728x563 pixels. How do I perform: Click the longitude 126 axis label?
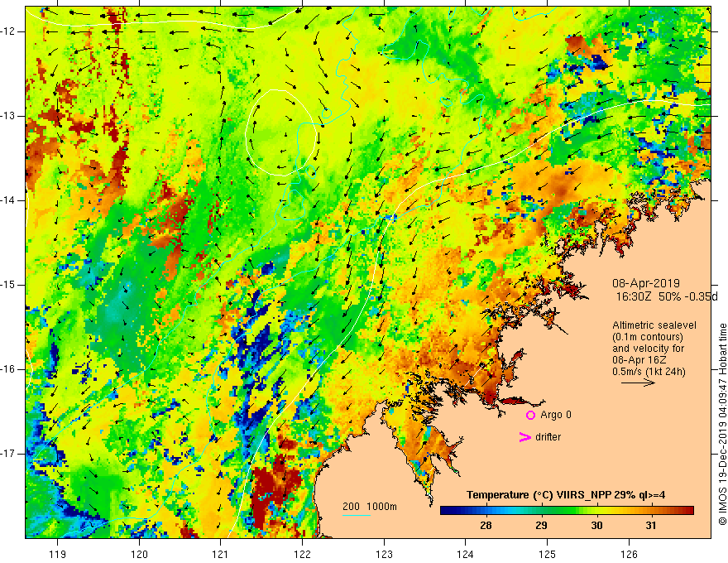point(629,554)
